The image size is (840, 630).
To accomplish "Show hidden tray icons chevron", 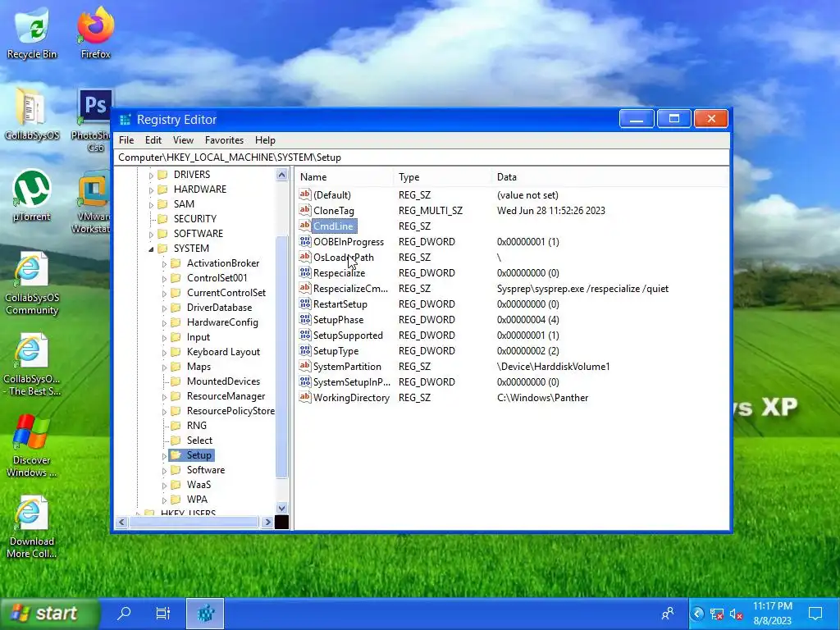I will point(697,614).
